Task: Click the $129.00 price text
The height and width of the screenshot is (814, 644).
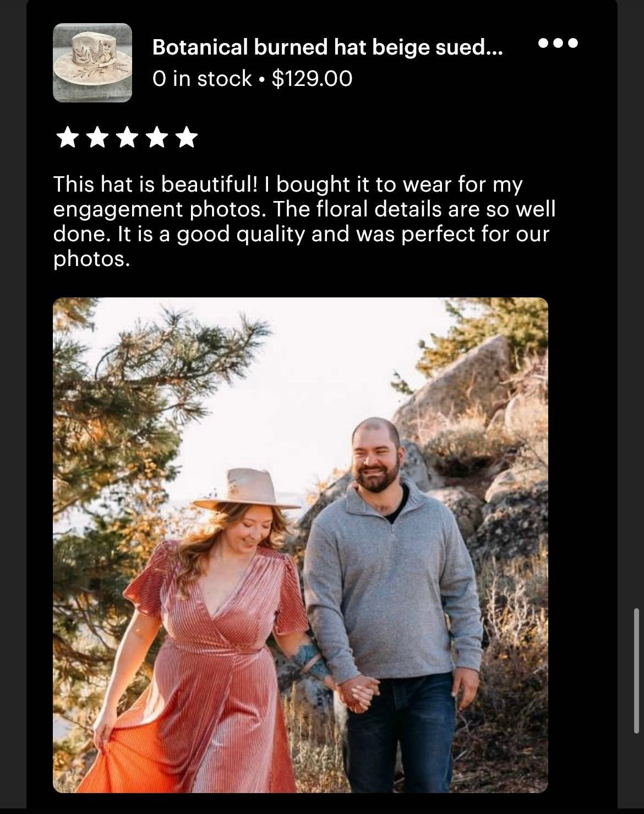Action: 312,79
